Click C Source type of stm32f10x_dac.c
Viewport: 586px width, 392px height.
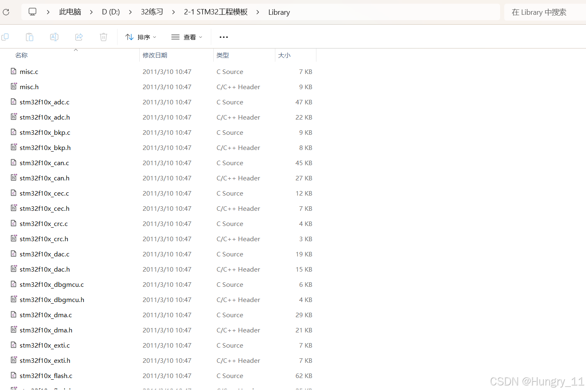[x=230, y=254]
